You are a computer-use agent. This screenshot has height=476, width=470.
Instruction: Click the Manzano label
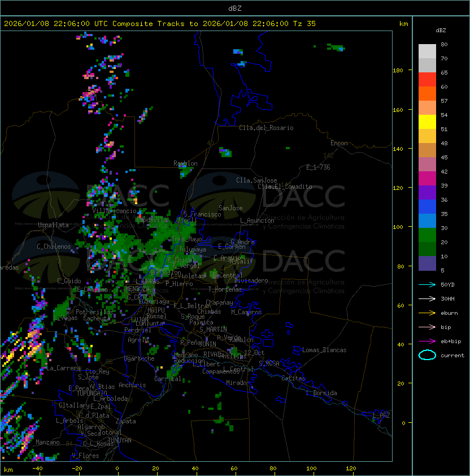click(x=47, y=442)
